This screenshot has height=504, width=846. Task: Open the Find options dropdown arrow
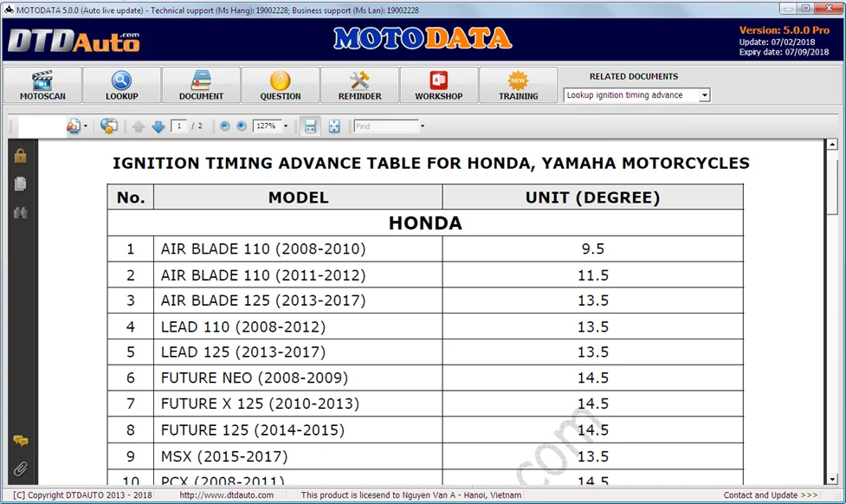[x=423, y=126]
